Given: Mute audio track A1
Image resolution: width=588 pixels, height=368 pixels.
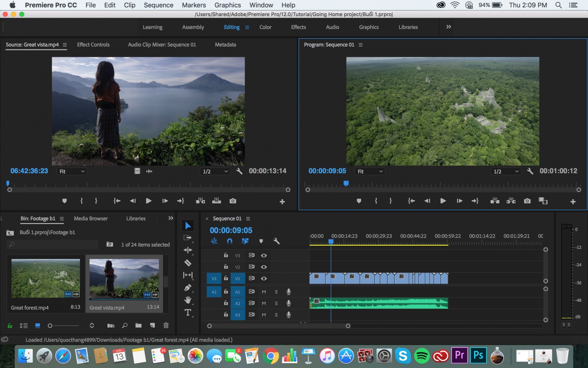Looking at the screenshot, I should coord(264,292).
